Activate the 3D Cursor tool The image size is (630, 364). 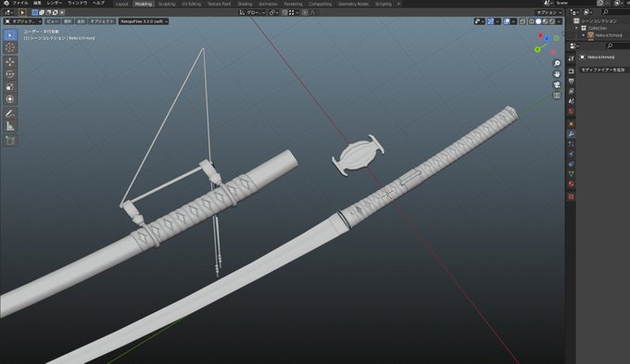[10, 48]
